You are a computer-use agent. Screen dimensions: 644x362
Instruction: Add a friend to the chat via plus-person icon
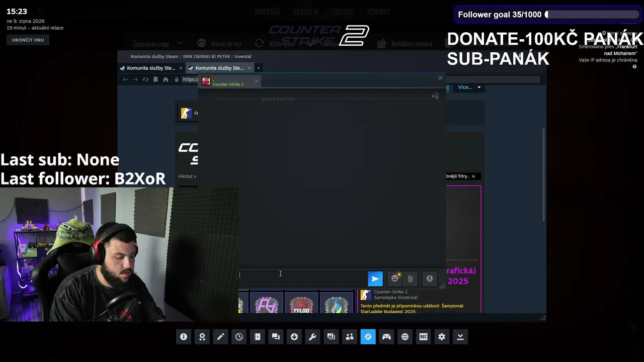pyautogui.click(x=435, y=96)
